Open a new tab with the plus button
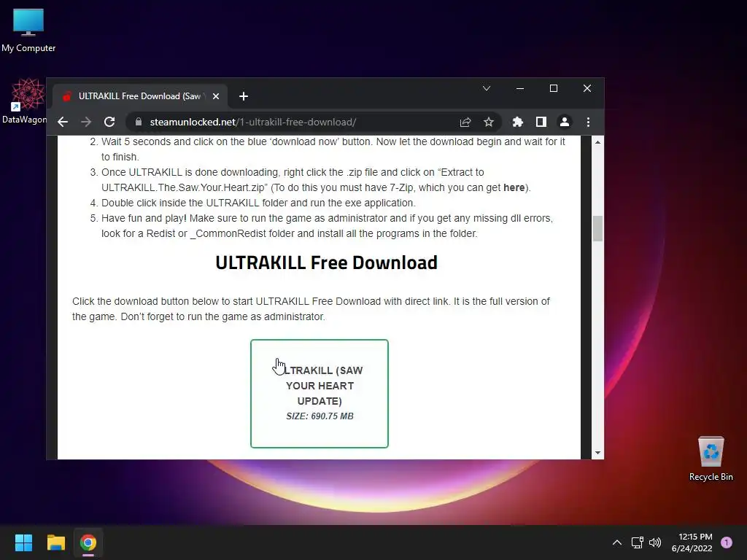This screenshot has width=747, height=560. (x=244, y=96)
